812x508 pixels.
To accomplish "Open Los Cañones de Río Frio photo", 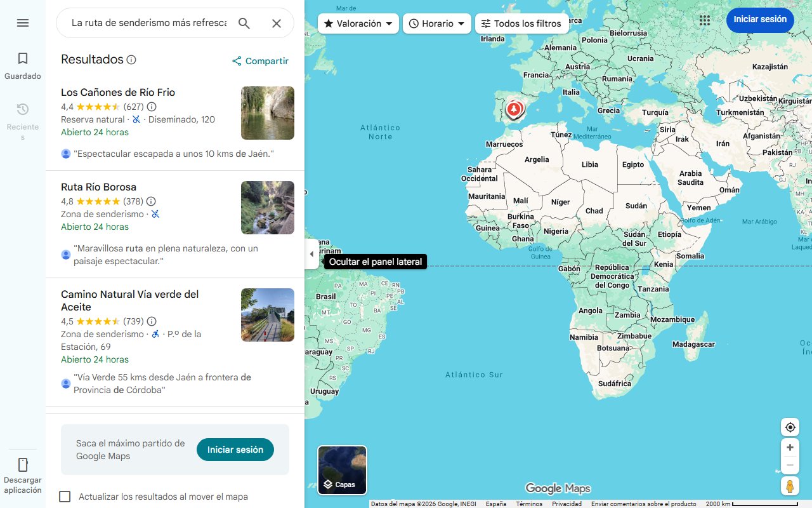I will coord(267,113).
